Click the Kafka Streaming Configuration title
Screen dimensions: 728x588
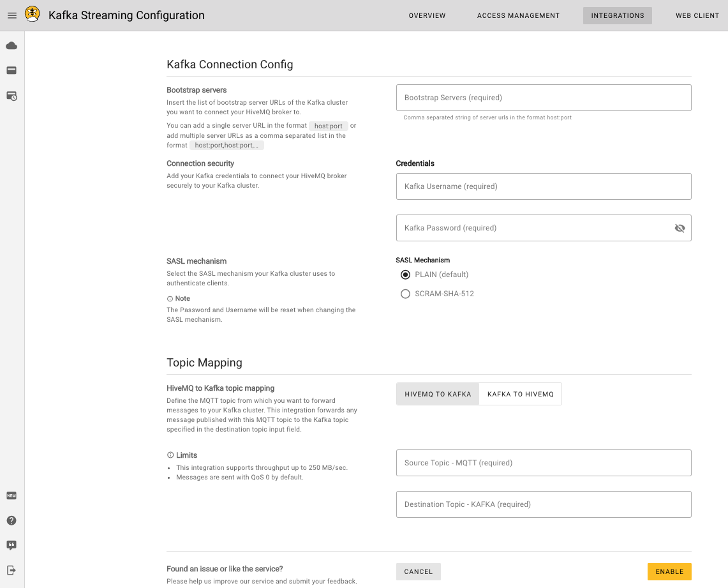(126, 15)
